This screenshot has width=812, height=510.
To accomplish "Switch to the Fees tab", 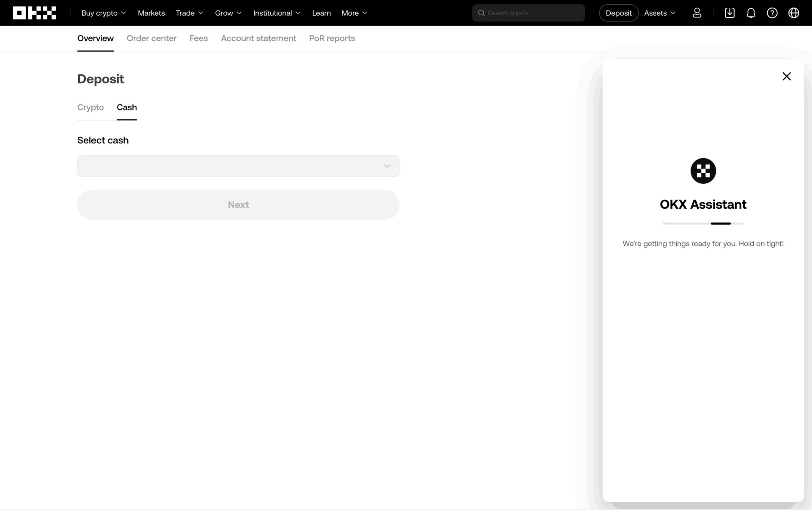I will pyautogui.click(x=198, y=38).
